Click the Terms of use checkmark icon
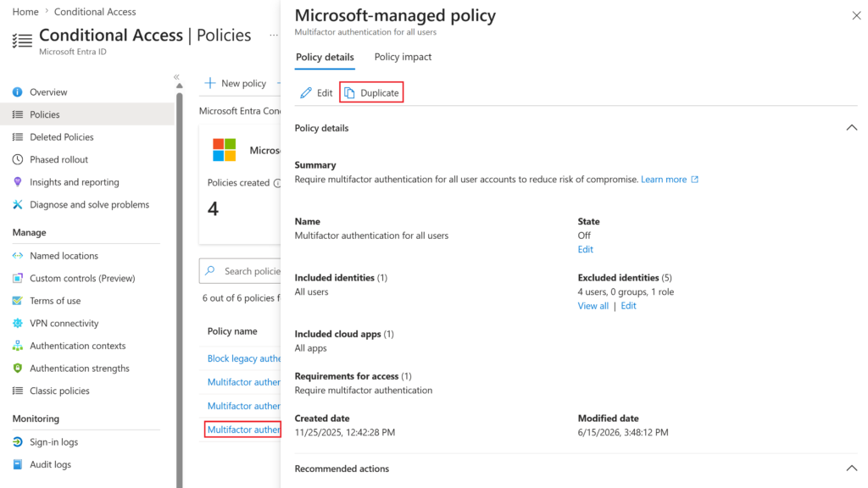Image resolution: width=868 pixels, height=488 pixels. pyautogui.click(x=18, y=301)
